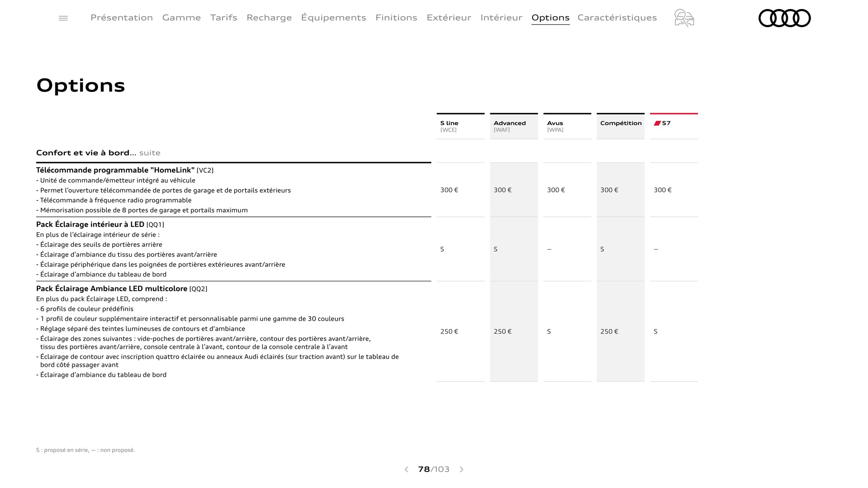
Task: Click QQ1 'S' value under Advanced
Action: pyautogui.click(x=496, y=249)
